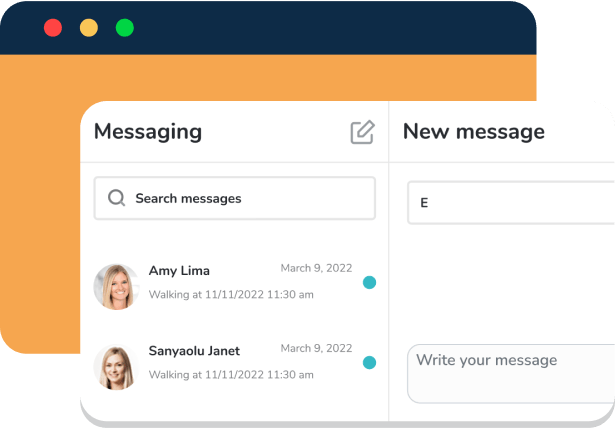
Task: Click the March 9, 2022 date on Sanyaolu Janet
Action: coord(316,348)
